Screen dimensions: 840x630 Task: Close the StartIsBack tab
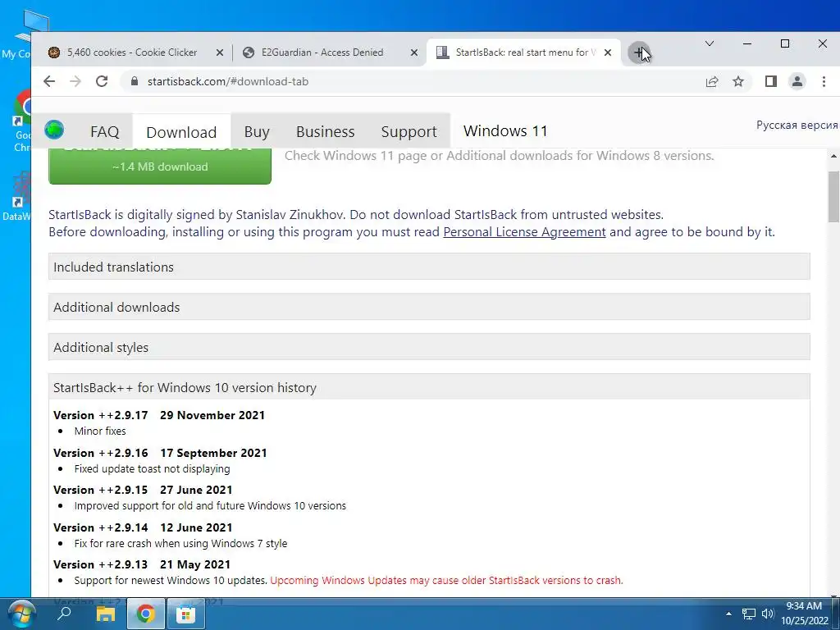pyautogui.click(x=608, y=52)
